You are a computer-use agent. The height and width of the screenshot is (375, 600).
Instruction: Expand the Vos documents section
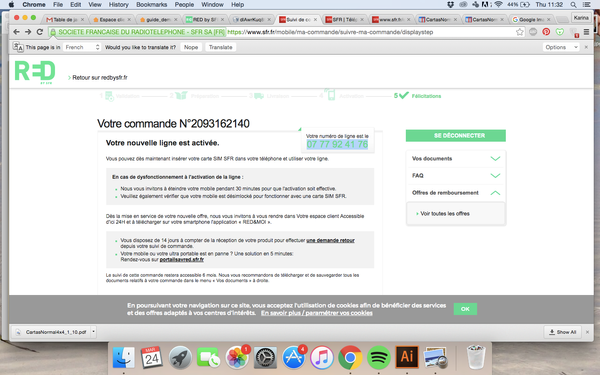click(456, 158)
